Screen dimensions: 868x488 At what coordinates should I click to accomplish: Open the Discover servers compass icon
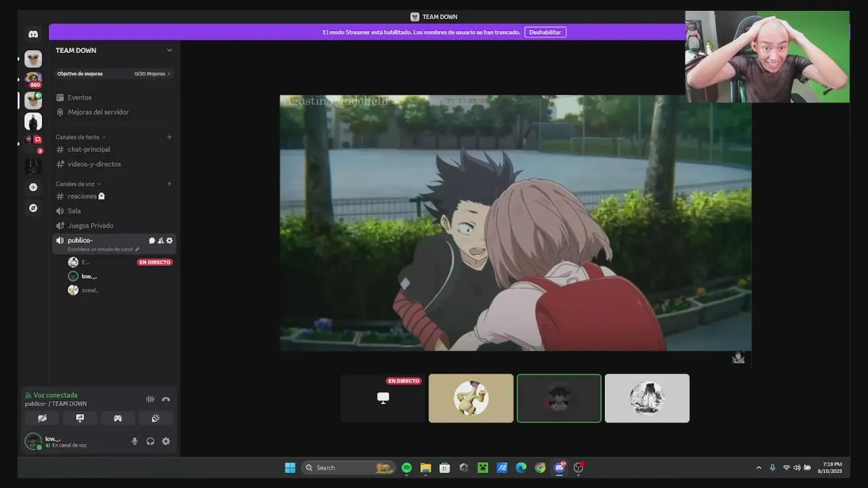click(33, 208)
